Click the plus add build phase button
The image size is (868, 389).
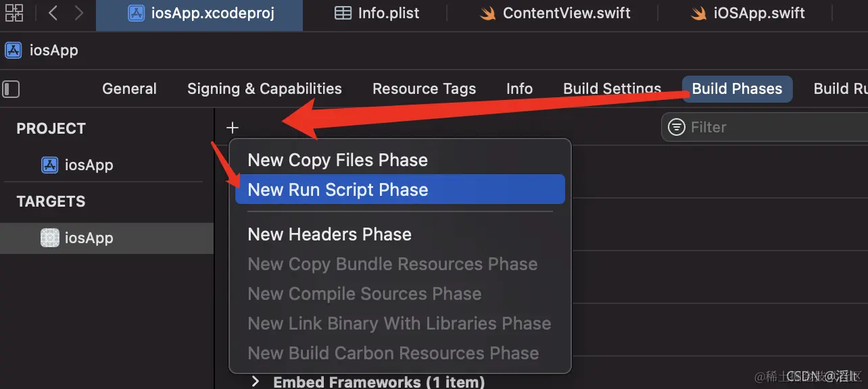click(233, 128)
